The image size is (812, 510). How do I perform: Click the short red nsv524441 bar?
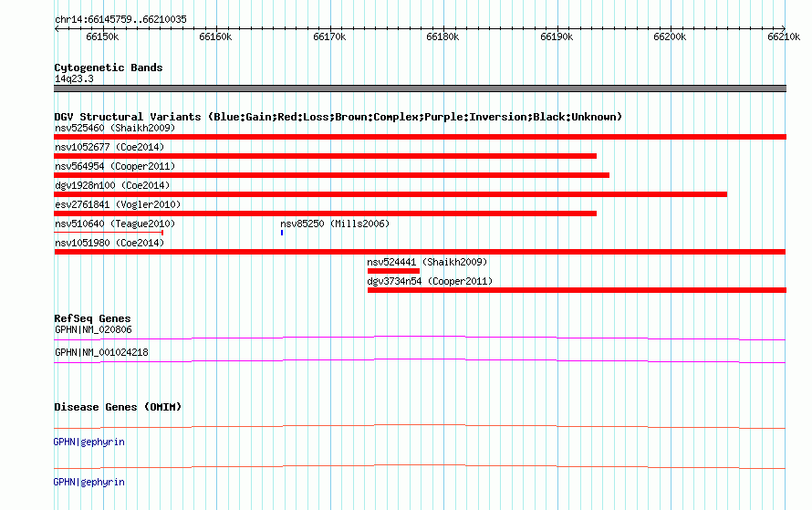(x=393, y=271)
